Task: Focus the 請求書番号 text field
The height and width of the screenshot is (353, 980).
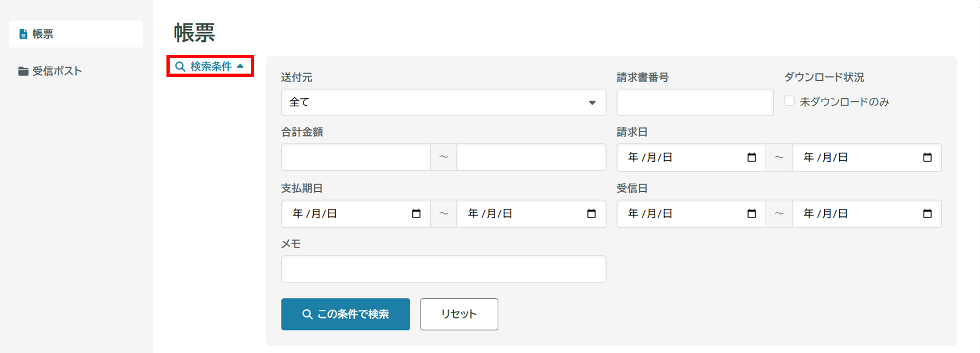Action: 694,102
